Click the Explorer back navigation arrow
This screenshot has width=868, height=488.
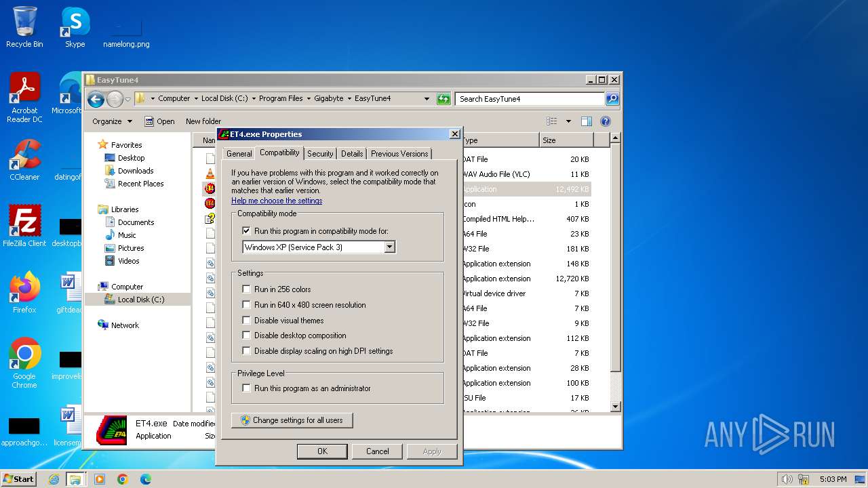(96, 99)
